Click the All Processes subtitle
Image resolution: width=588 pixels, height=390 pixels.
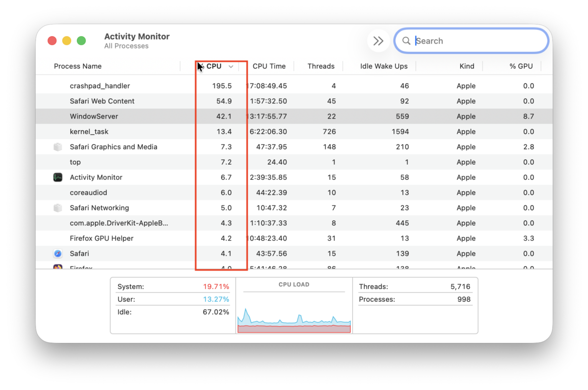tap(126, 46)
